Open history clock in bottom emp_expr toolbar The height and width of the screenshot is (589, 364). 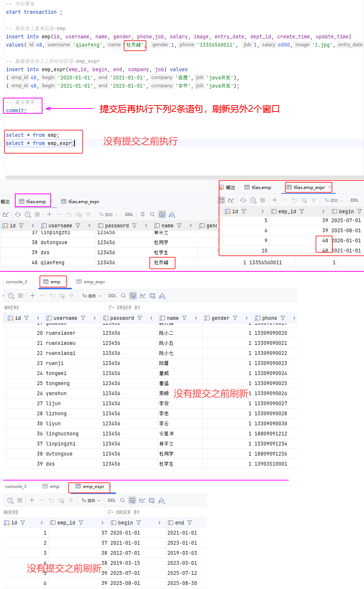coord(10,500)
